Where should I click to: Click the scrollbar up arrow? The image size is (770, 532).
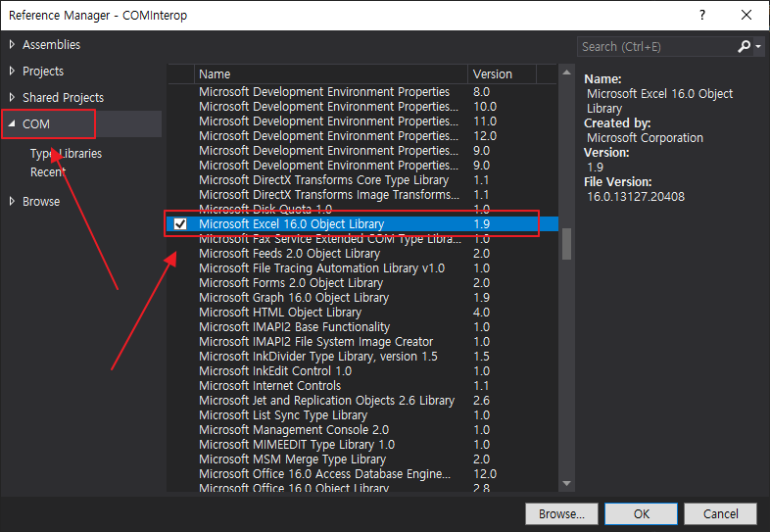[566, 73]
